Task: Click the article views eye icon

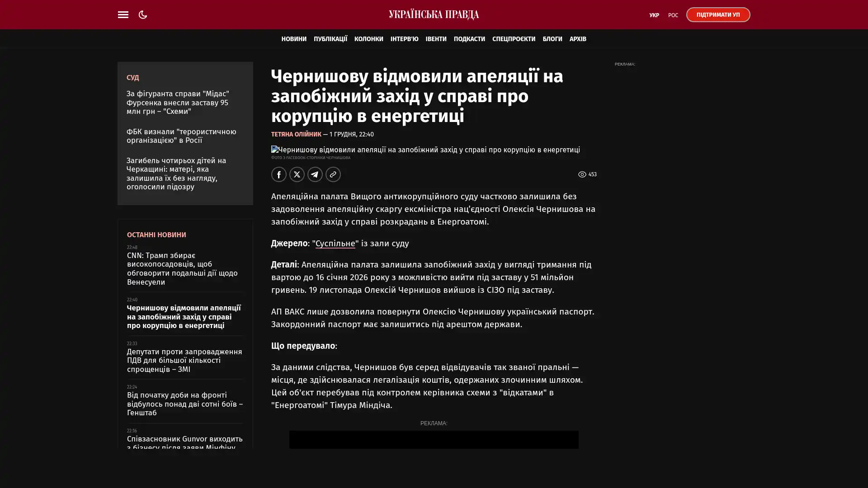Action: click(x=582, y=174)
